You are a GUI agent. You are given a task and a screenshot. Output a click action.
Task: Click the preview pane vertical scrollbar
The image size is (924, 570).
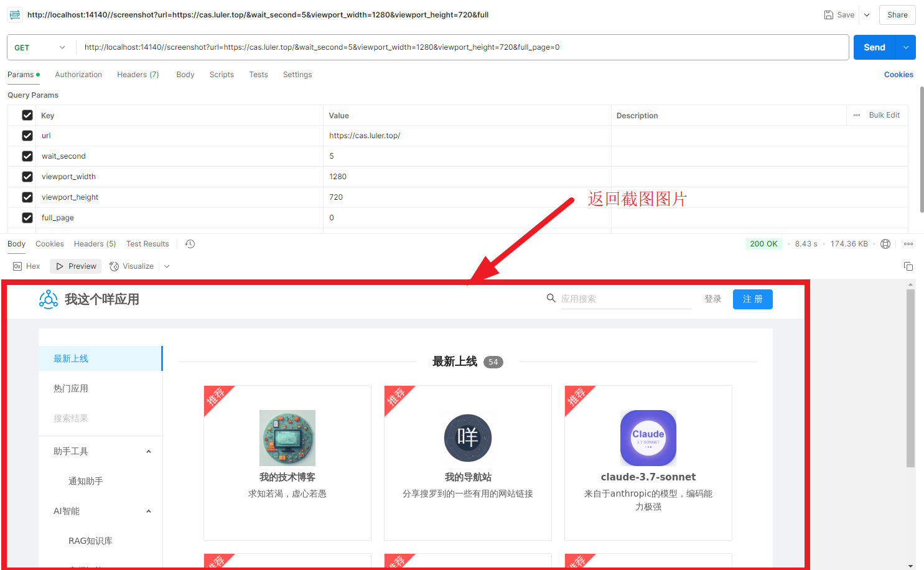(910, 378)
